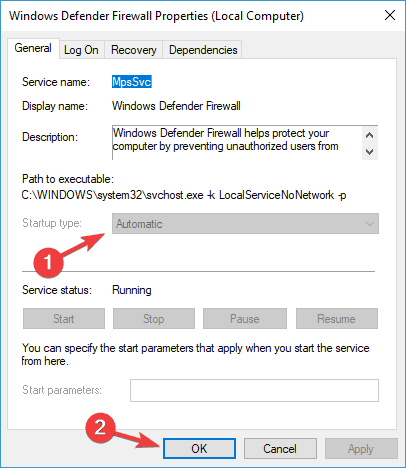Dismiss the dialog with Cancel
The image size is (406, 468).
pos(280,449)
